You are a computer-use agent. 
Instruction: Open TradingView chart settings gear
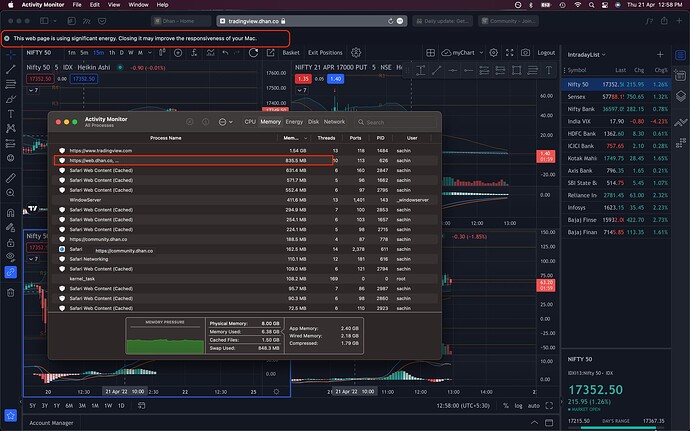point(494,53)
